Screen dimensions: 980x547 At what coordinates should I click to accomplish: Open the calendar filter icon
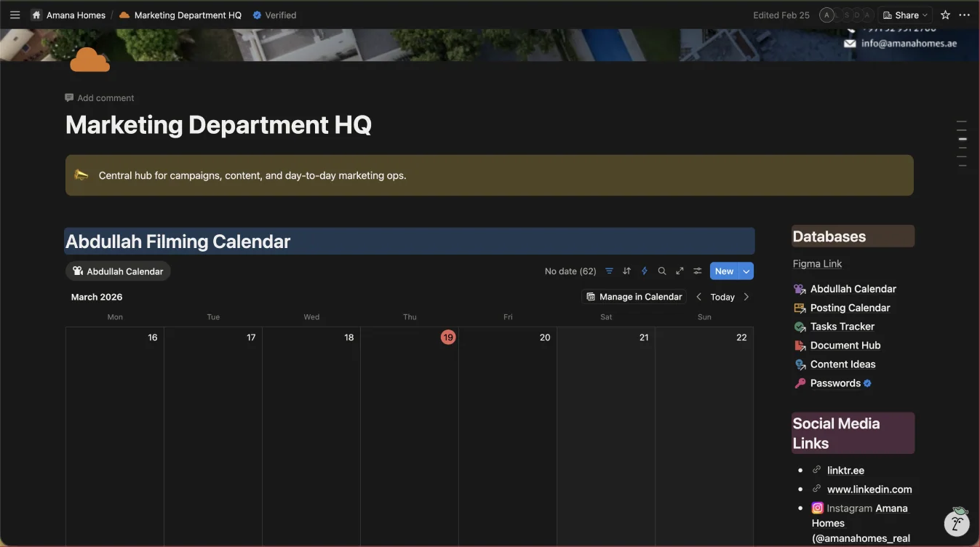pos(609,271)
